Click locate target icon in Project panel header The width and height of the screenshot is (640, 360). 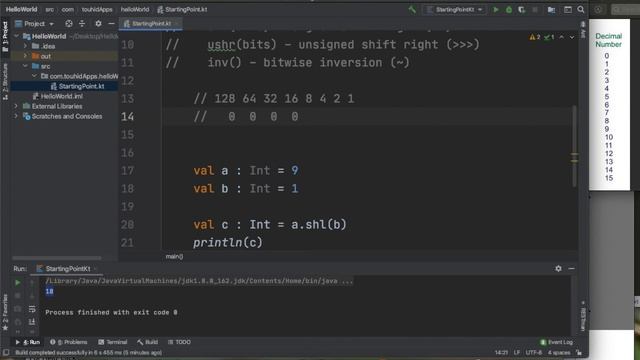(69, 24)
